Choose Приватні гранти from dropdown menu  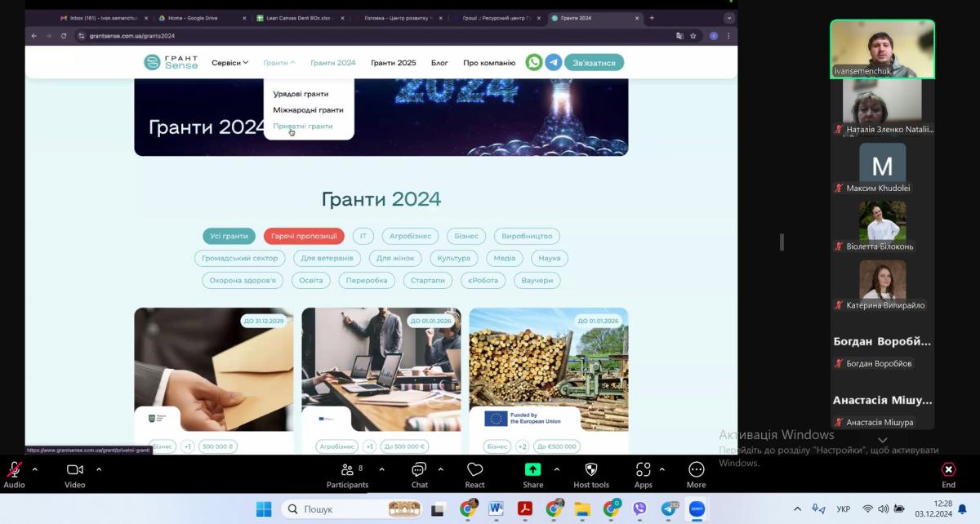303,127
